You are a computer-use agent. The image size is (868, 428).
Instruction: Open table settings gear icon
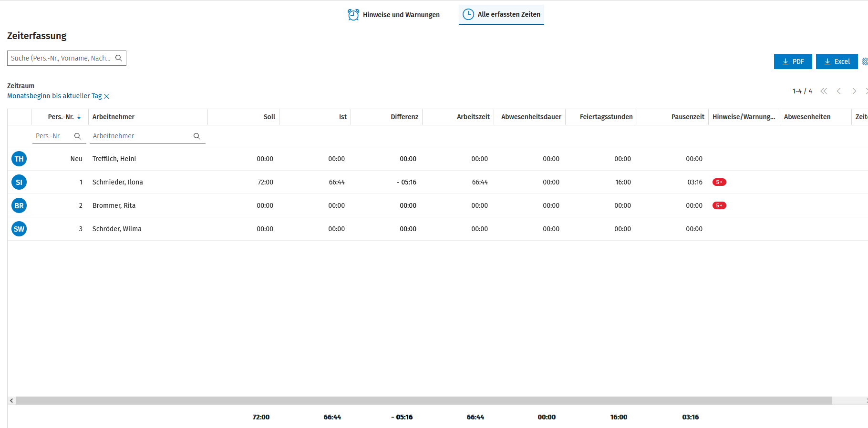(865, 61)
